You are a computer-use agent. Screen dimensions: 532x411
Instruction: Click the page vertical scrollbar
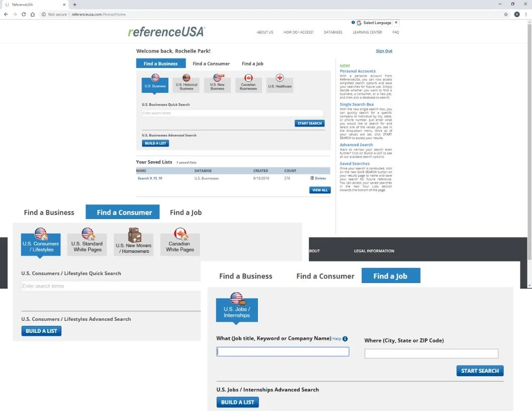click(x=529, y=143)
